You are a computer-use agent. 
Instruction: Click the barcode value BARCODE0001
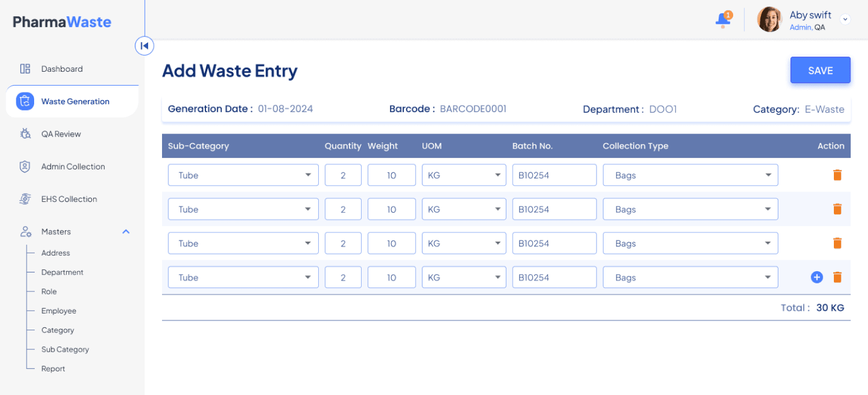[473, 109]
